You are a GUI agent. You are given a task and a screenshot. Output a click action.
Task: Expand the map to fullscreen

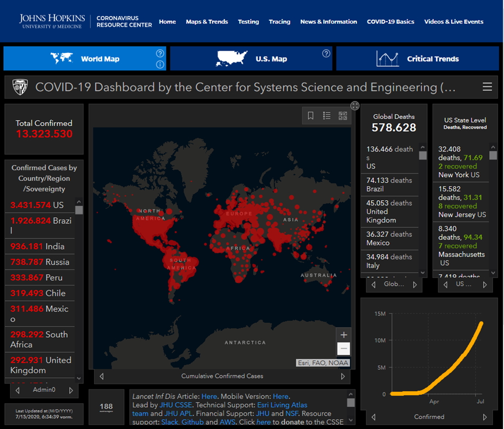355,106
